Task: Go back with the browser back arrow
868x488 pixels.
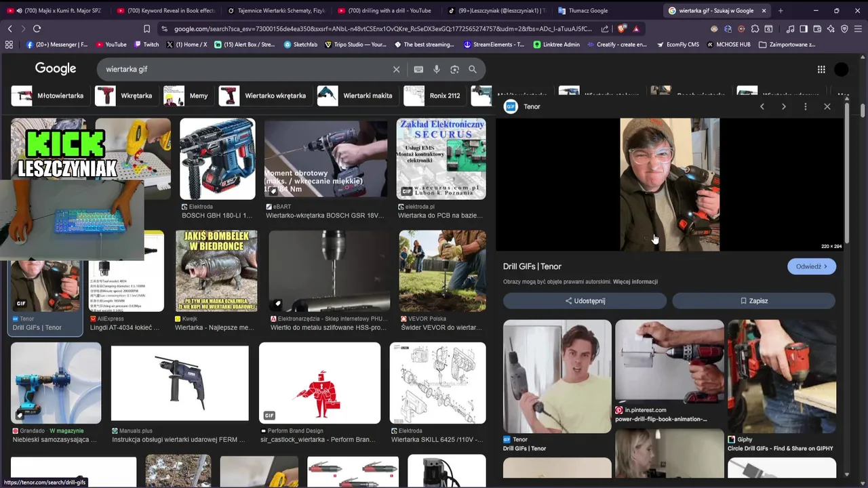Action: coord(9,28)
